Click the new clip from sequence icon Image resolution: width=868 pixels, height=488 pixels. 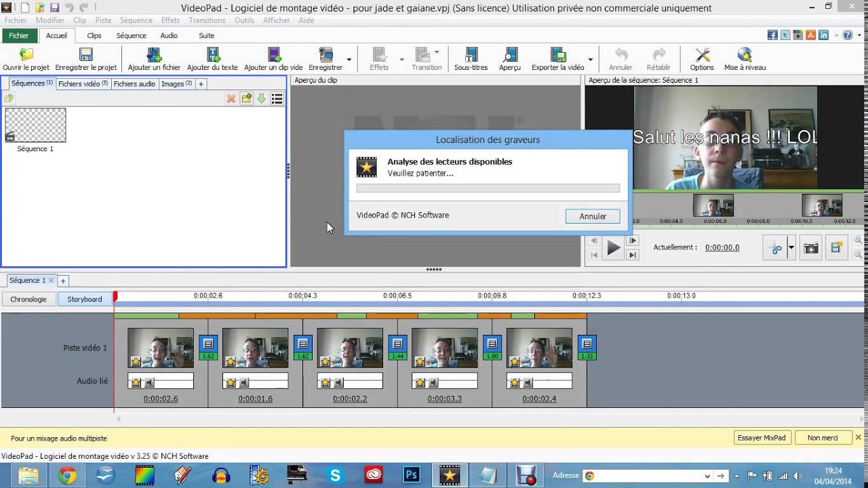pyautogui.click(x=837, y=247)
